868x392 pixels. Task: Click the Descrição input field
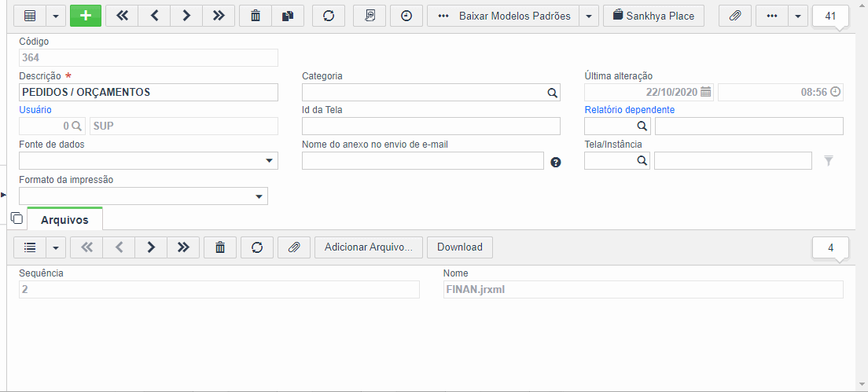pyautogui.click(x=149, y=93)
